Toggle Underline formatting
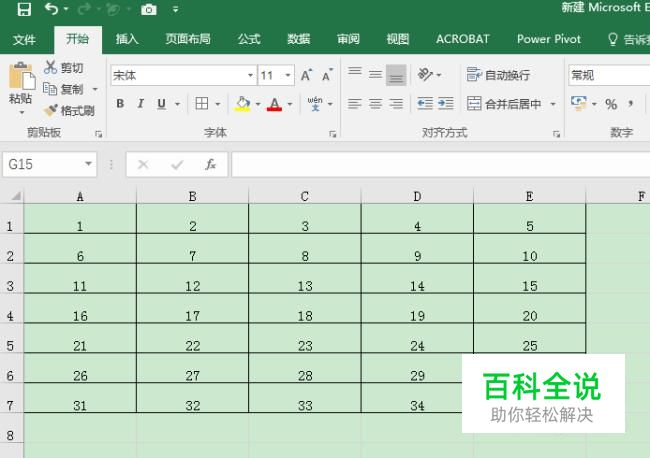 tap(162, 104)
